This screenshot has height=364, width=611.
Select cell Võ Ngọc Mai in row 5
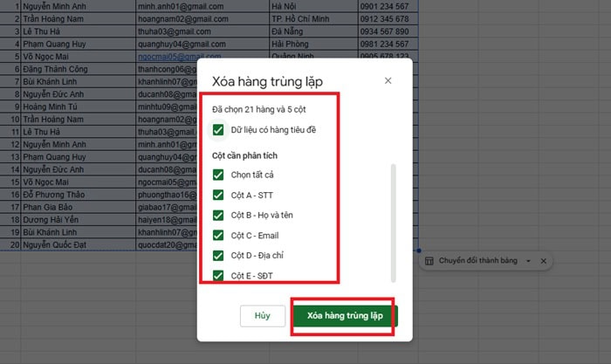click(78, 57)
